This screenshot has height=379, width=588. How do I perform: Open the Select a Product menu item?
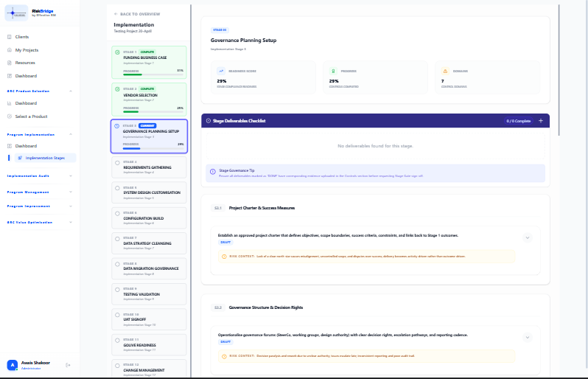(x=31, y=117)
